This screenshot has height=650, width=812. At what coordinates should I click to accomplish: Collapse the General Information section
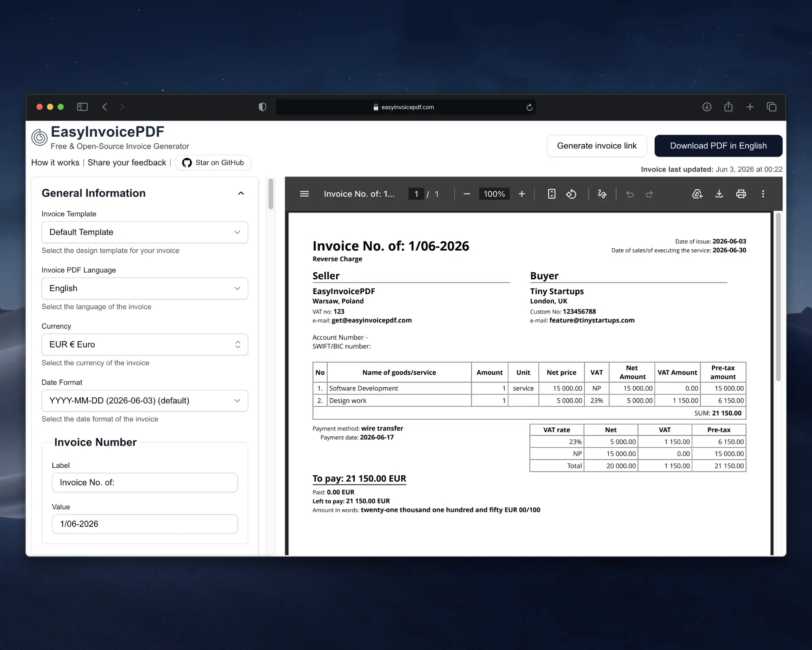pos(241,193)
